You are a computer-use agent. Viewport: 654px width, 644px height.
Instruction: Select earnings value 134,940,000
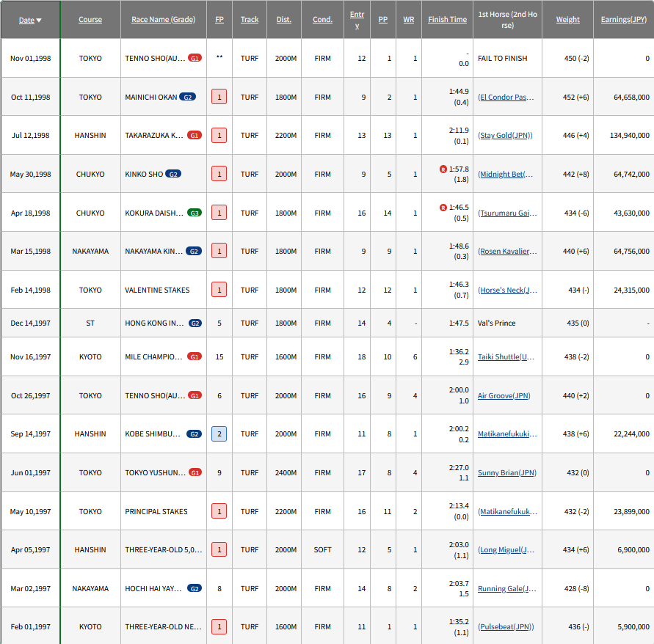click(x=629, y=136)
